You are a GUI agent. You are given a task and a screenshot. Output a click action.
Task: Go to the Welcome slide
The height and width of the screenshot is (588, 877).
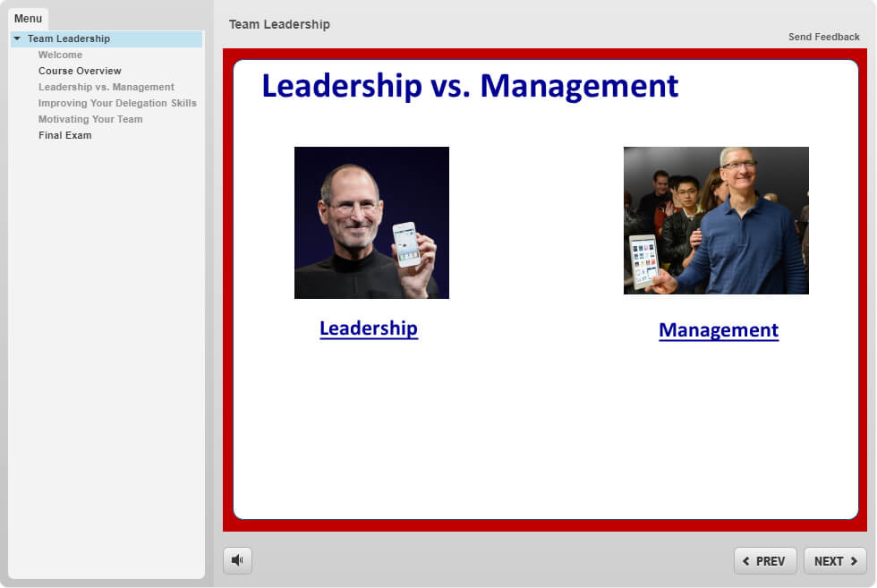click(61, 55)
